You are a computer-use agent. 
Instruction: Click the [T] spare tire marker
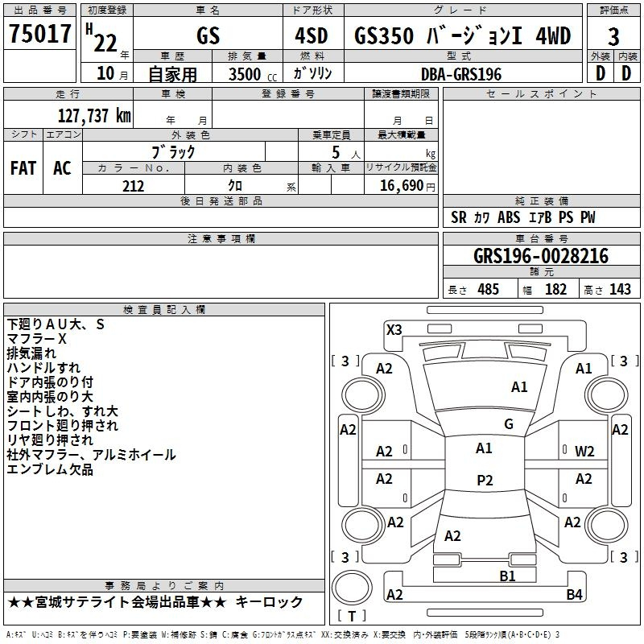click(352, 617)
